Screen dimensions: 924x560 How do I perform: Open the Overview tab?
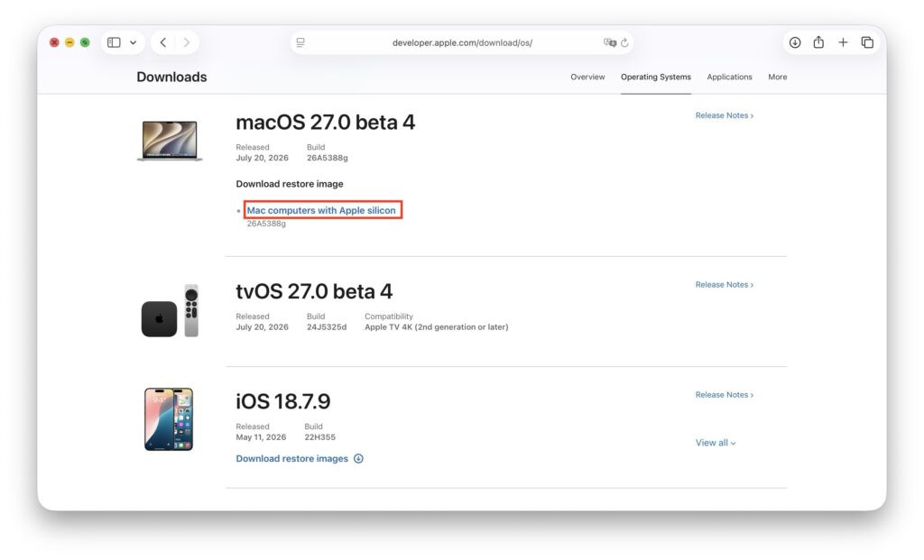pos(587,77)
